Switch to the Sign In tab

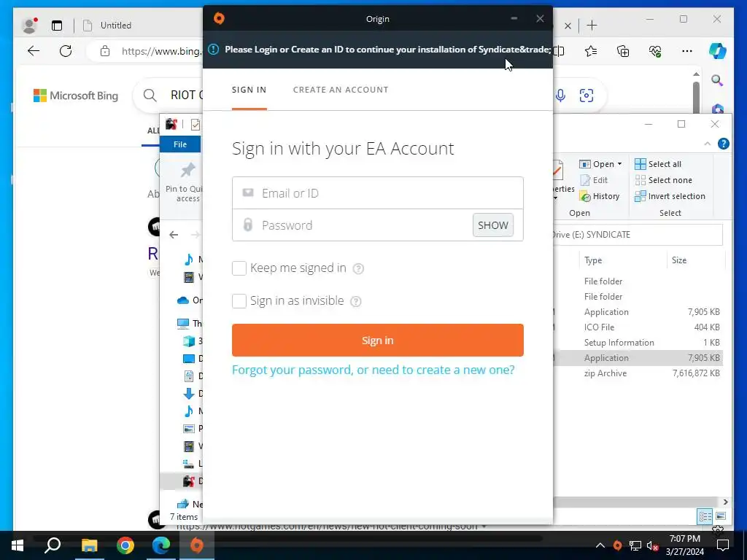(x=249, y=90)
